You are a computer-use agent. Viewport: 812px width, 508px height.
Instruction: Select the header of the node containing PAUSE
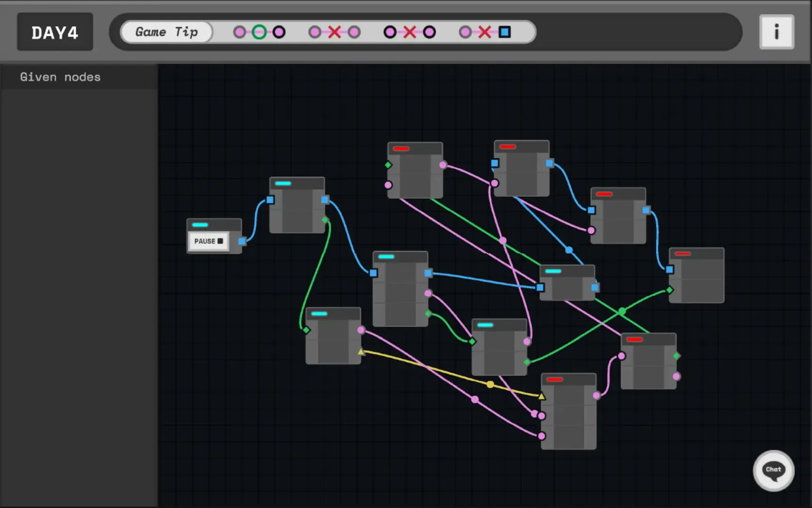pos(214,224)
